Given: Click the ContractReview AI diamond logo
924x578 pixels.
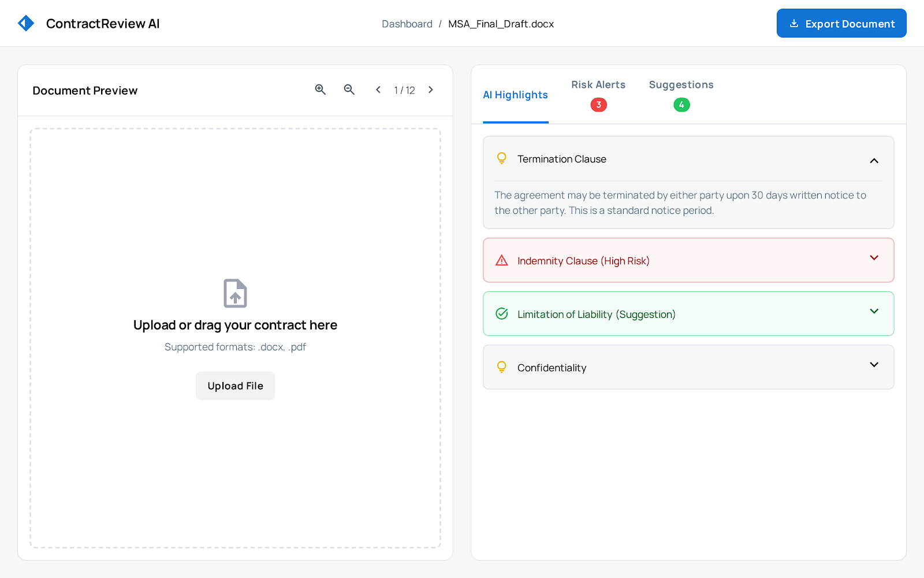Looking at the screenshot, I should tap(26, 23).
